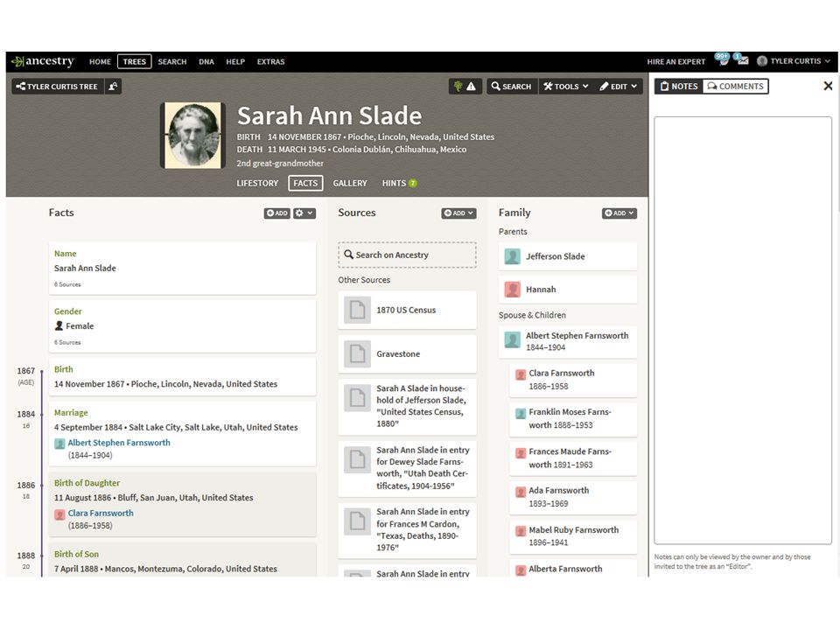The width and height of the screenshot is (840, 630).
Task: Click the female gender icon in Gender fact
Action: coord(59,325)
